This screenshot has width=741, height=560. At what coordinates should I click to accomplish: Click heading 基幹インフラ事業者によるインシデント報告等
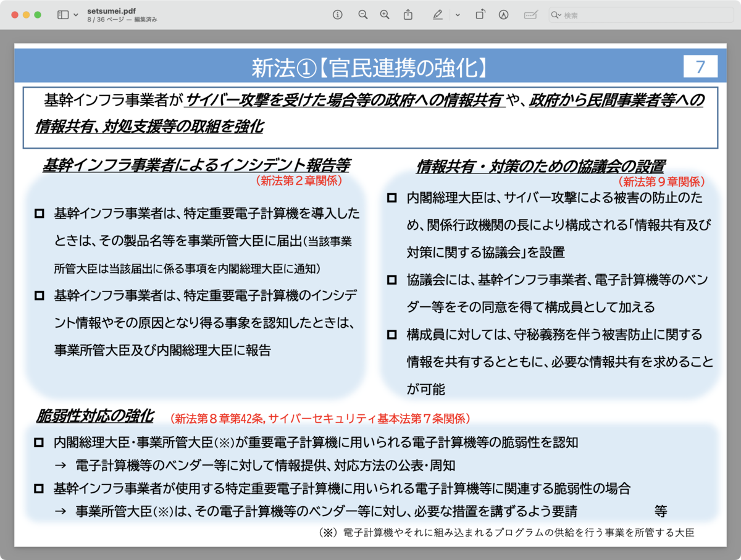pyautogui.click(x=196, y=165)
